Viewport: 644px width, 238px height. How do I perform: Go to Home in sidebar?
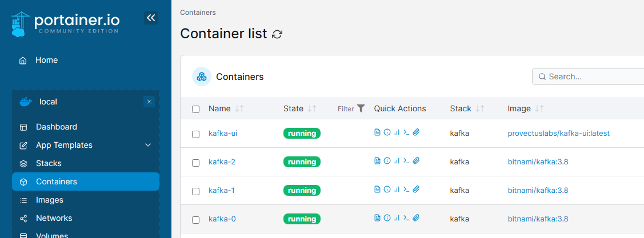tap(86, 60)
